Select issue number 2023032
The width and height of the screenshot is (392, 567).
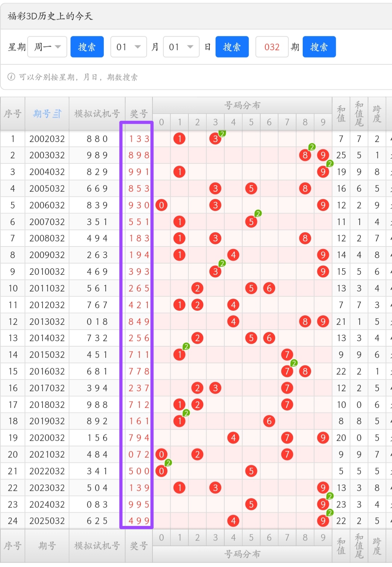tap(47, 488)
